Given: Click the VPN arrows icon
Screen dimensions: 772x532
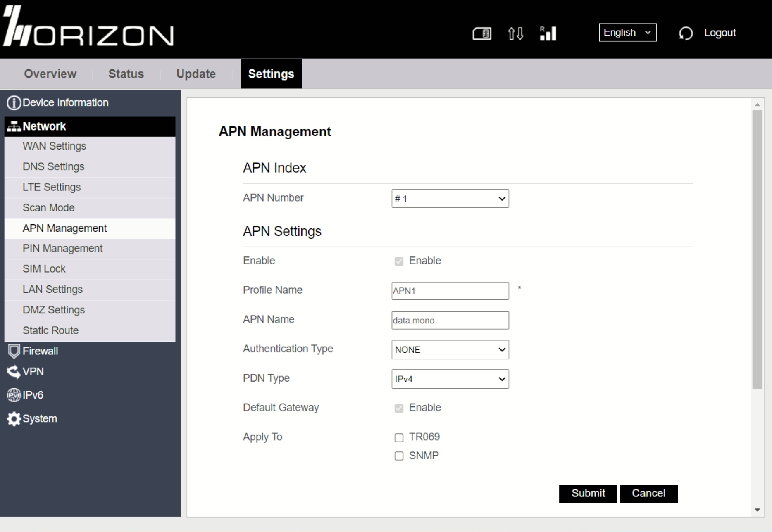Looking at the screenshot, I should point(14,372).
